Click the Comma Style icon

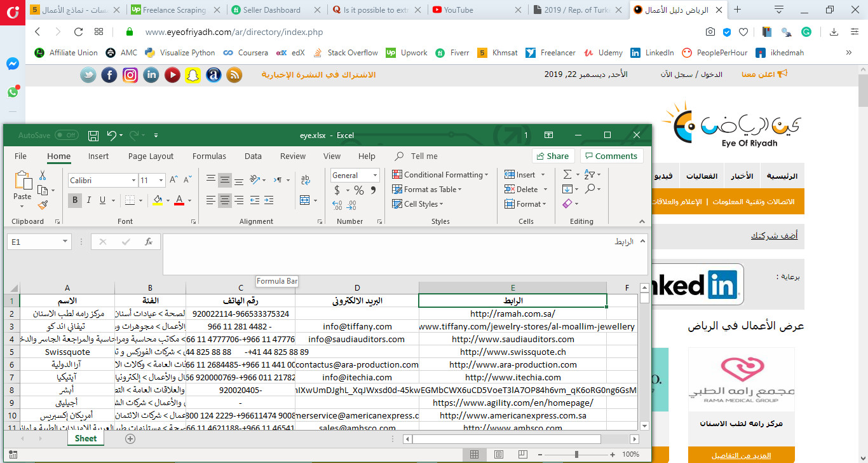[x=372, y=190]
